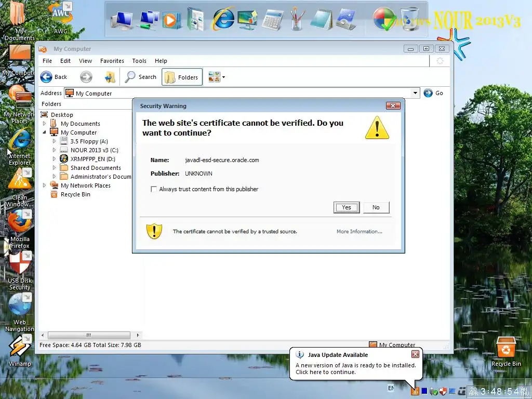The height and width of the screenshot is (399, 532).
Task: Click Up folder icon in toolbar
Action: (110, 77)
